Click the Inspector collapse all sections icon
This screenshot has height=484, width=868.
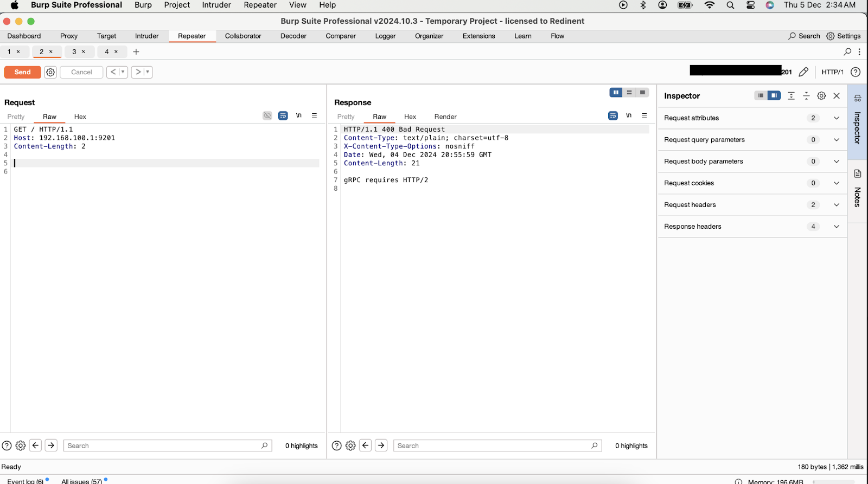807,96
